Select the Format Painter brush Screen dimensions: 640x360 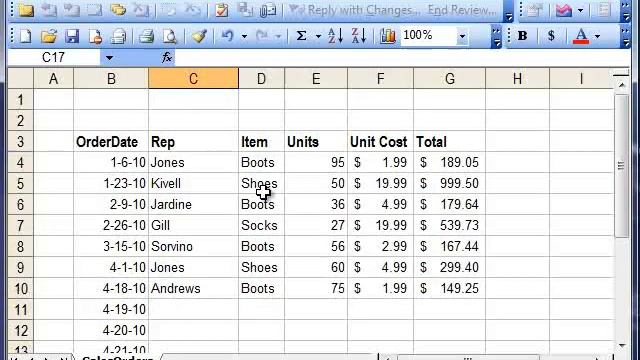click(199, 36)
